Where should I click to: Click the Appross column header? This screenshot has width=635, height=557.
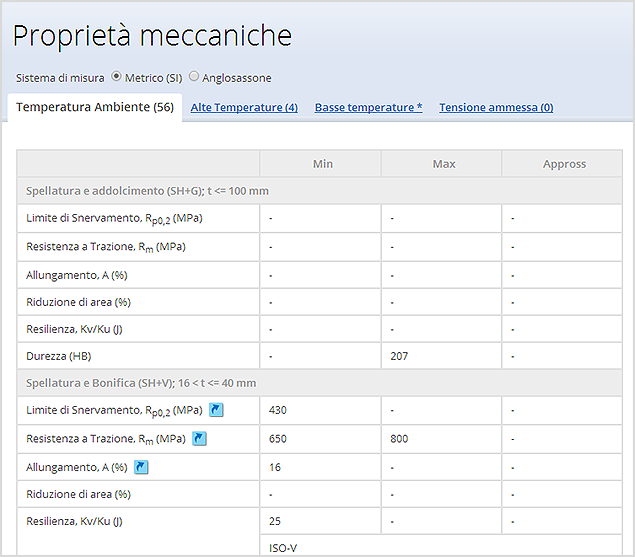pos(564,164)
